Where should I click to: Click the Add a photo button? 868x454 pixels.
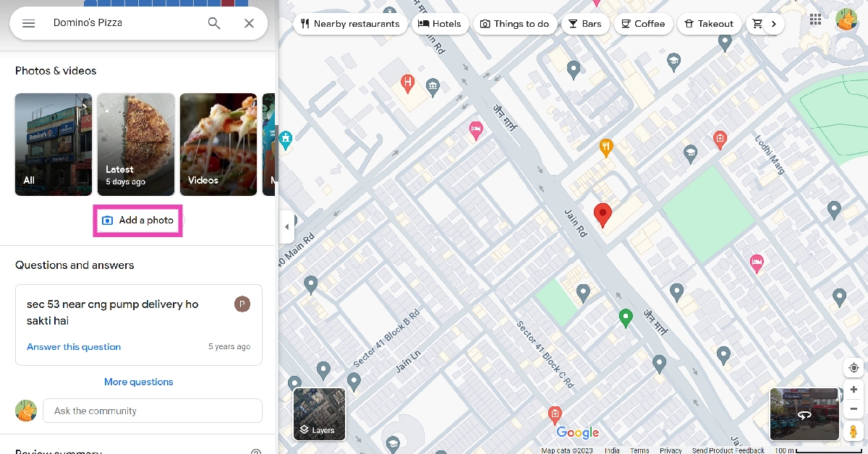(x=137, y=220)
